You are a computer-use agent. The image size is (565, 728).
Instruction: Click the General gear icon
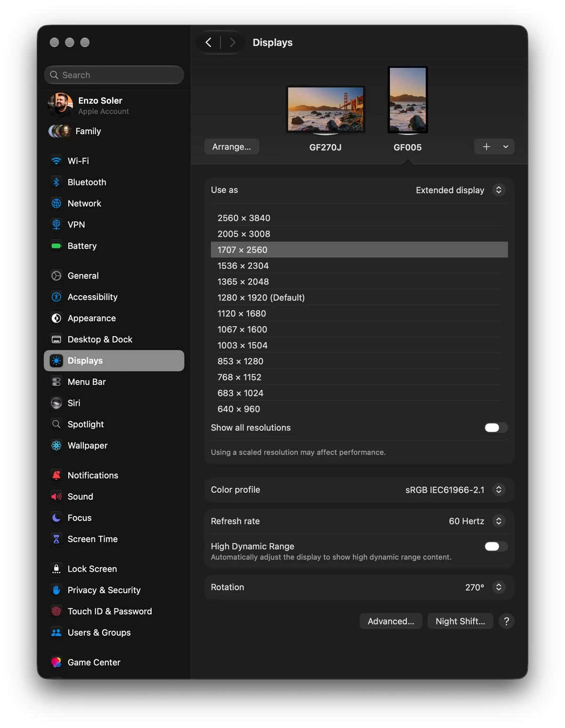coord(56,276)
